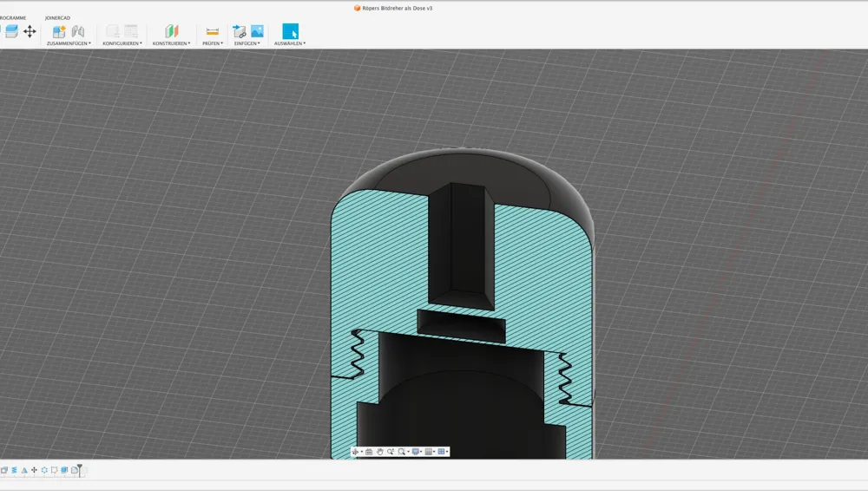Click the timeline playhead marker

coord(80,470)
